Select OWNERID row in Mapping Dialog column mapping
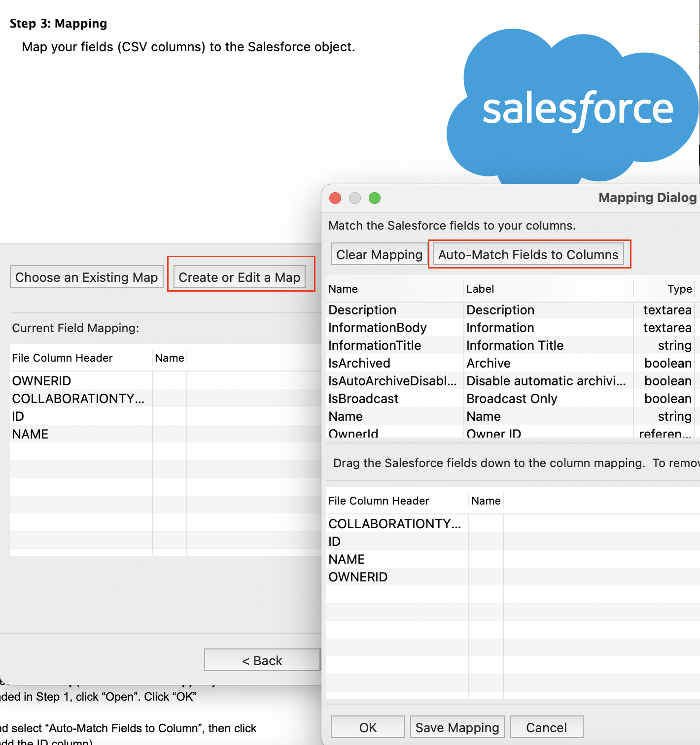The height and width of the screenshot is (745, 700). point(513,577)
